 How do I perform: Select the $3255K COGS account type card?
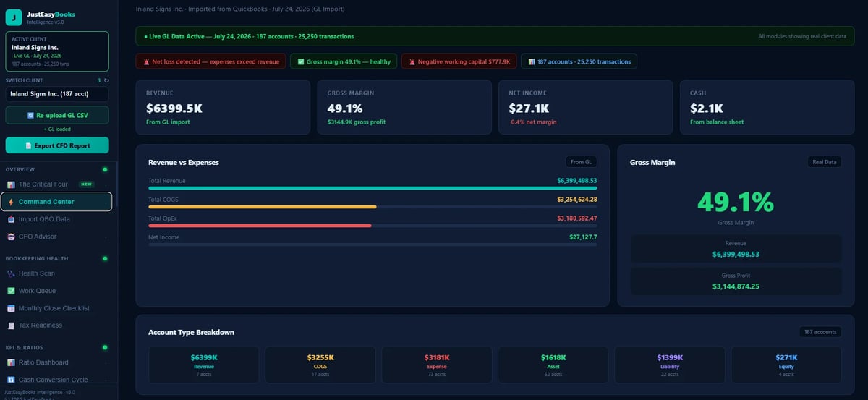click(320, 365)
